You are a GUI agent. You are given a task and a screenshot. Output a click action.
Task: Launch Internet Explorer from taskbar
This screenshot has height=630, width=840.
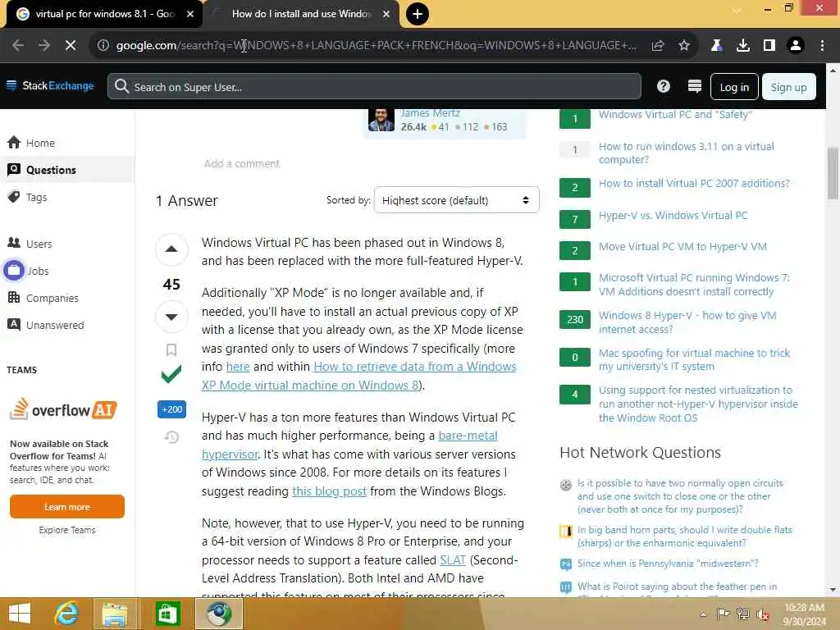click(x=66, y=614)
